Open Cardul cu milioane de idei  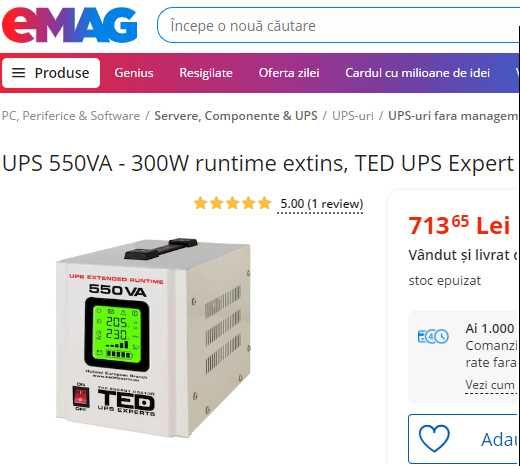[x=418, y=73]
